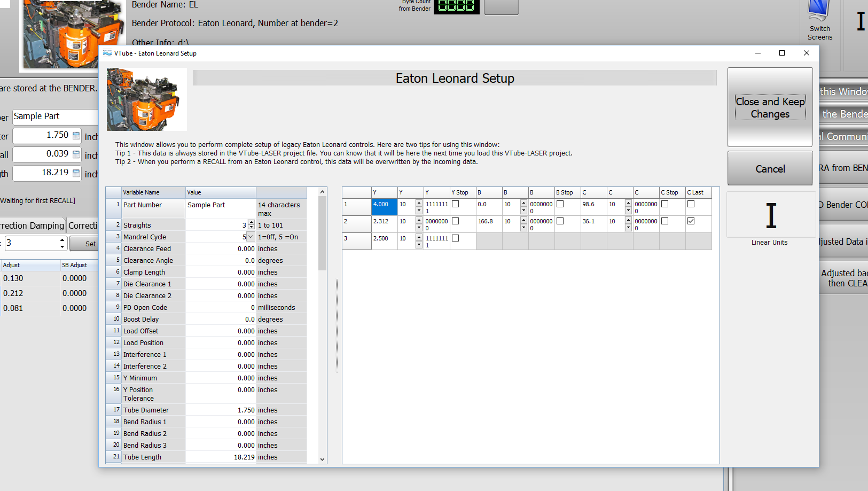The width and height of the screenshot is (868, 491).
Task: Click the Cancel button
Action: pyautogui.click(x=770, y=169)
